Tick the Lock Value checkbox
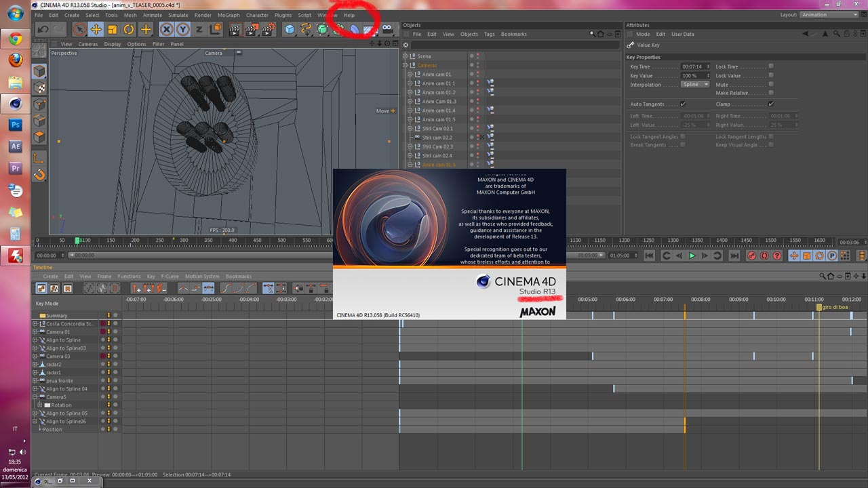Image resolution: width=868 pixels, height=488 pixels. [771, 75]
